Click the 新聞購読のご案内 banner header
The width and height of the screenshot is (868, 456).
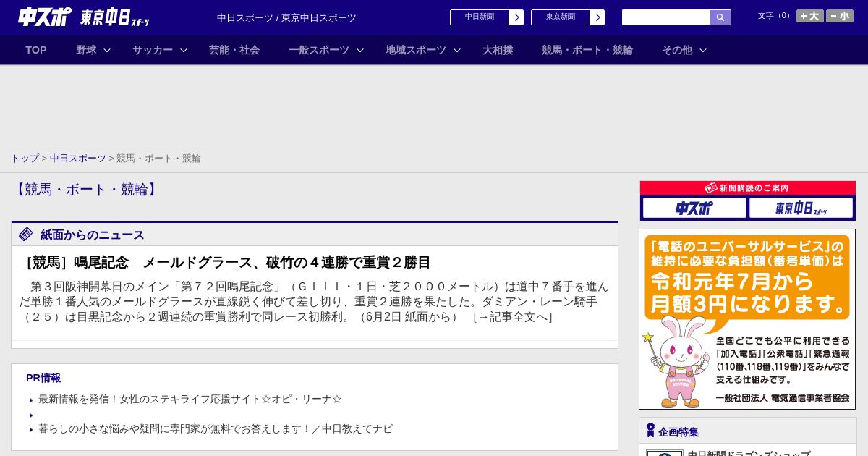747,188
